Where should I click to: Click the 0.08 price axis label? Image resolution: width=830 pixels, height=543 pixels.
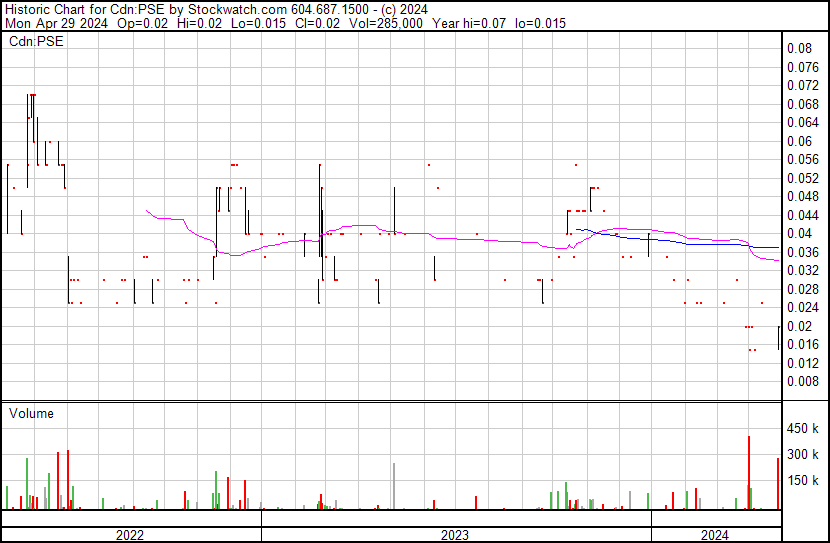799,49
